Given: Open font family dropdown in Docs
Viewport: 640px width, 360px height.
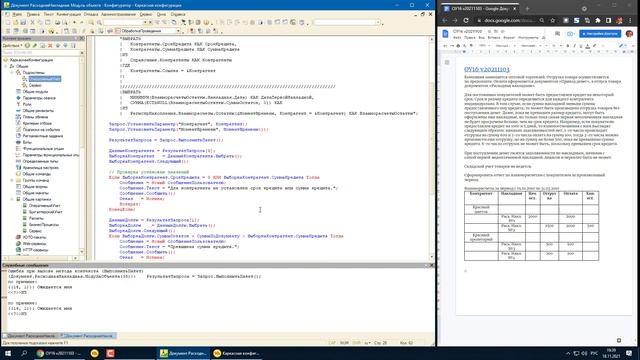Looking at the screenshot, I should (x=531, y=46).
